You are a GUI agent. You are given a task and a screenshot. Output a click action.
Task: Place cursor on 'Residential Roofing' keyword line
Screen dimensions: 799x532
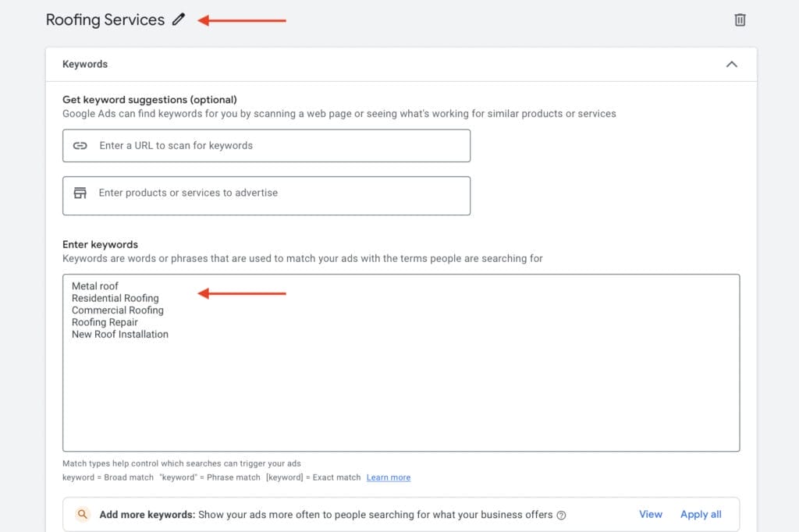[115, 298]
